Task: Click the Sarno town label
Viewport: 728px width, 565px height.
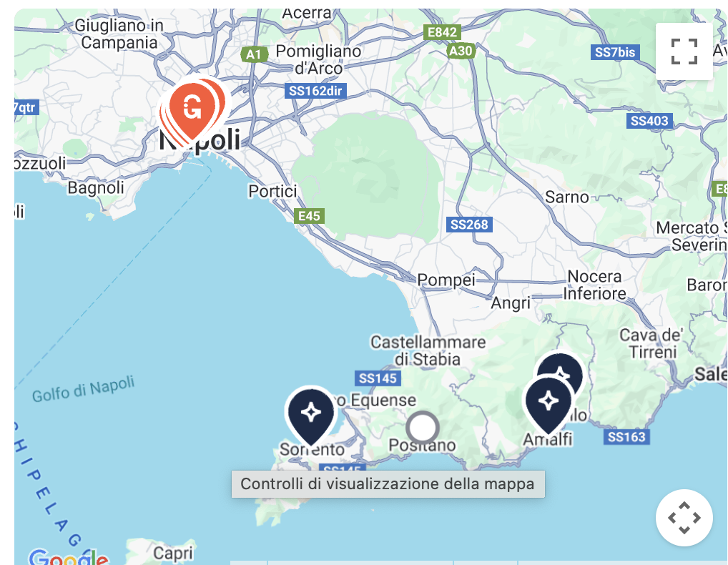Action: [566, 197]
